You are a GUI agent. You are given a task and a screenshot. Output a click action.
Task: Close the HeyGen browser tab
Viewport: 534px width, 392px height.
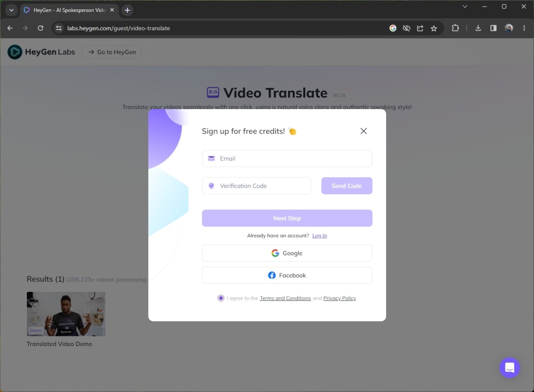[112, 10]
